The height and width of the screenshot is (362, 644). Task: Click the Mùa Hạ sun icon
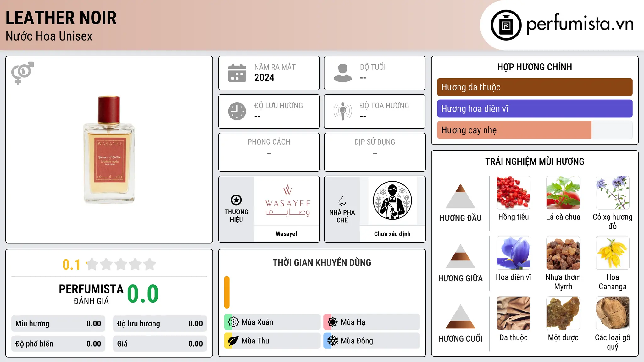pos(332,322)
